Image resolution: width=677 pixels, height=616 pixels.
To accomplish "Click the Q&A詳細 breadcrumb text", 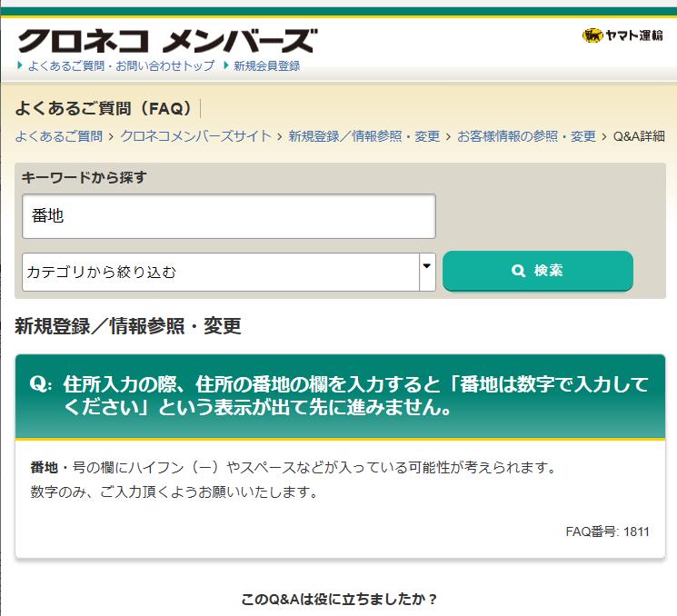I will tap(639, 136).
